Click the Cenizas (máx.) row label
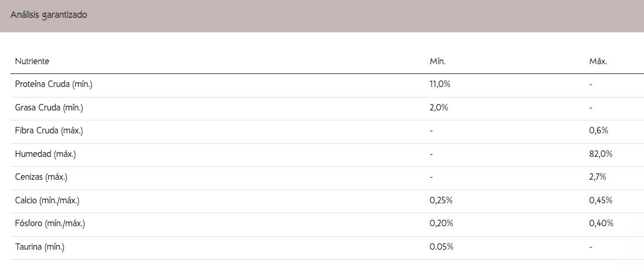The image size is (644, 272). (x=41, y=177)
